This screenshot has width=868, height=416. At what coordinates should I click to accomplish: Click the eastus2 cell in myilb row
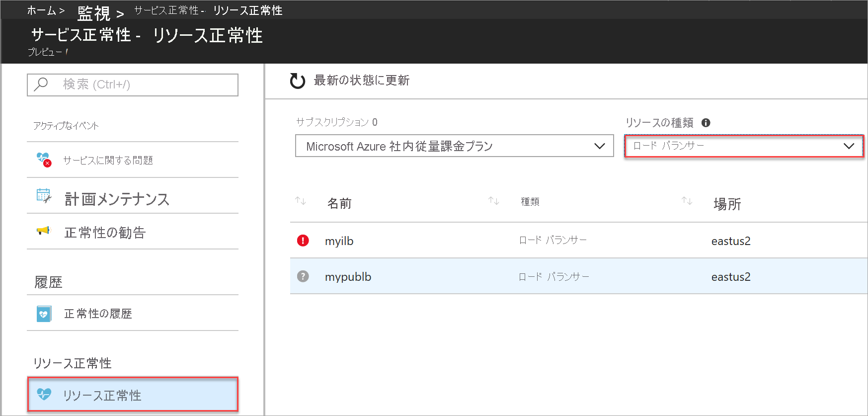(x=731, y=241)
